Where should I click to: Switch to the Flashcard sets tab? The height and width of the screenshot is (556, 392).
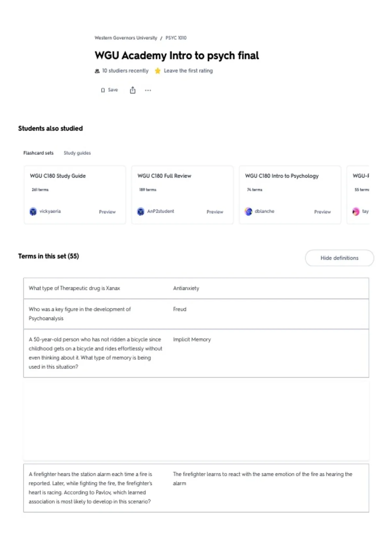38,153
